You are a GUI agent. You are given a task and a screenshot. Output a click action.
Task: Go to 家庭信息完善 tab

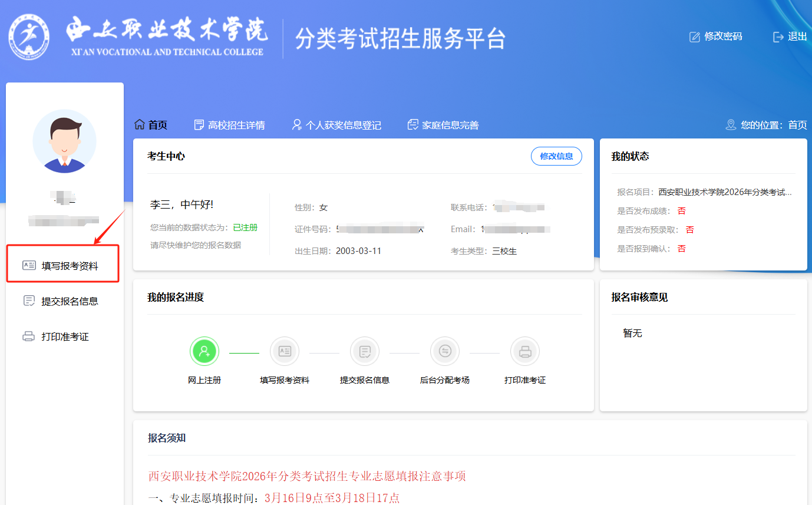[x=443, y=125]
